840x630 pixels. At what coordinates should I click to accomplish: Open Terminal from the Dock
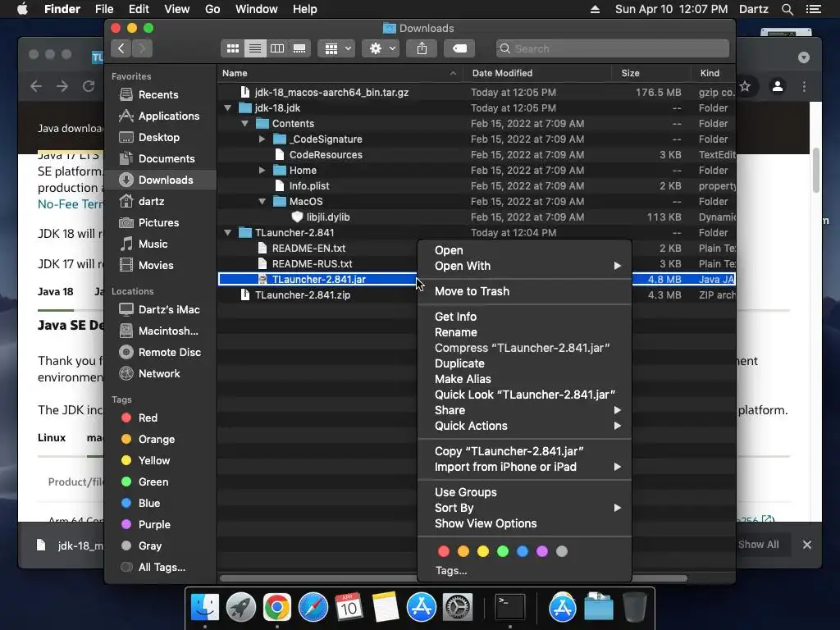509,608
